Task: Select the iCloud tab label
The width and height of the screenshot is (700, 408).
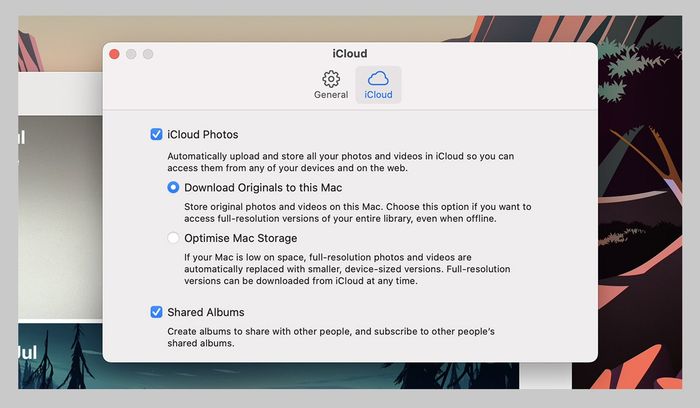Action: tap(378, 95)
